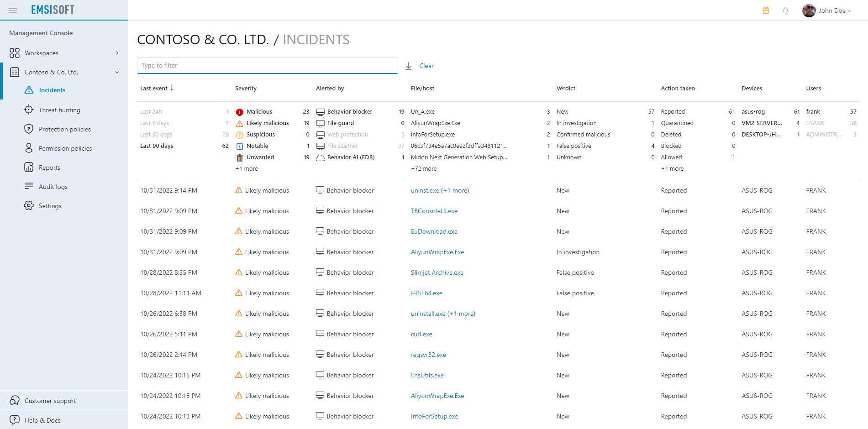This screenshot has width=868, height=429.
Task: Click the Contoso & Co. Ltd. workspace icon
Action: 15,72
